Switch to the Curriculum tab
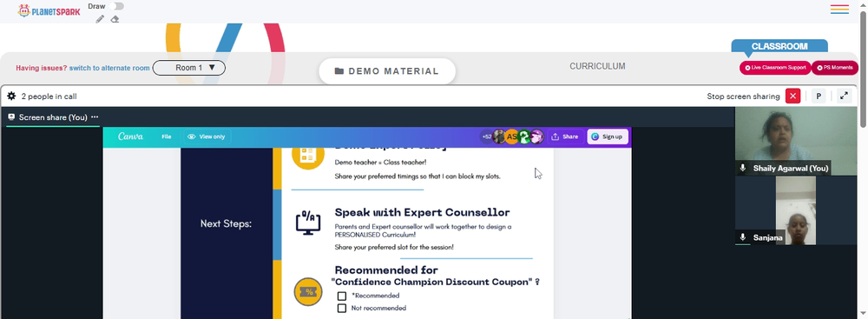The width and height of the screenshot is (868, 319). pos(597,66)
